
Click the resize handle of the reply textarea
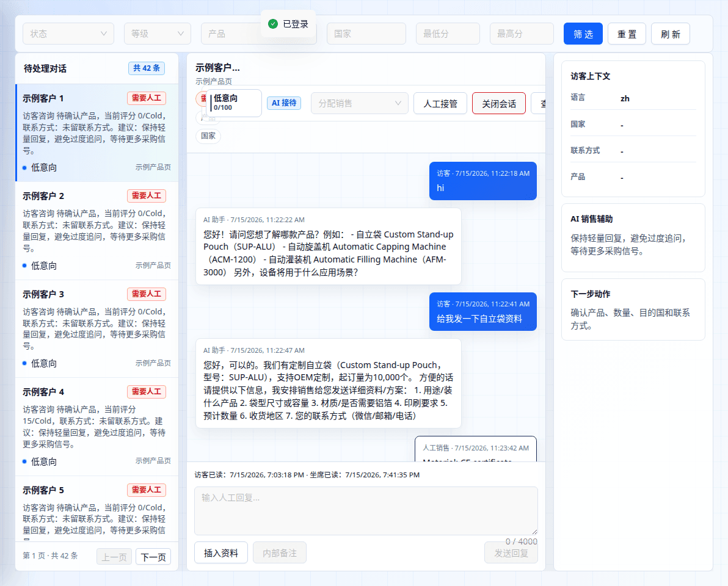tap(534, 532)
